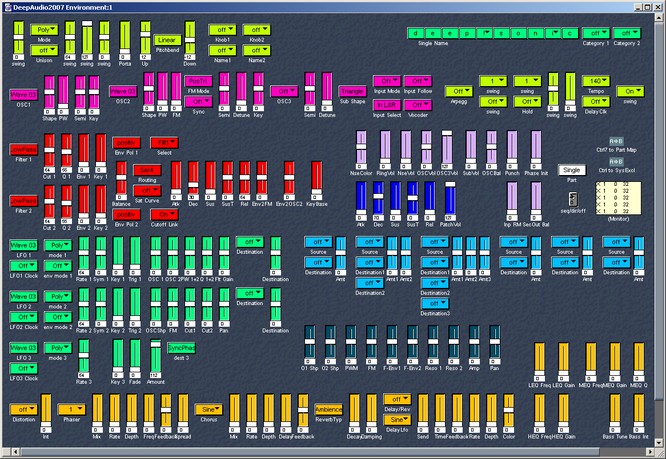Open the LFO1 Clock dropdown
The image size is (666, 459).
point(23,266)
